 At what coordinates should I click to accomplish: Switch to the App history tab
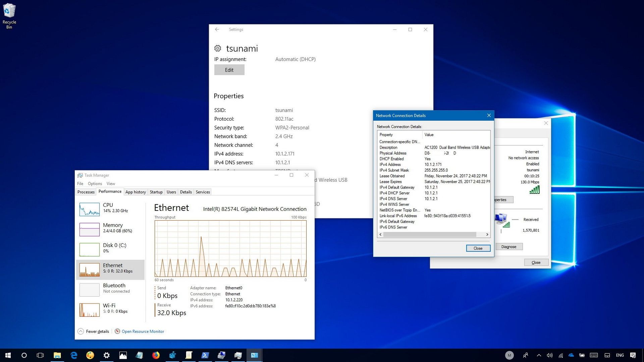click(x=136, y=192)
